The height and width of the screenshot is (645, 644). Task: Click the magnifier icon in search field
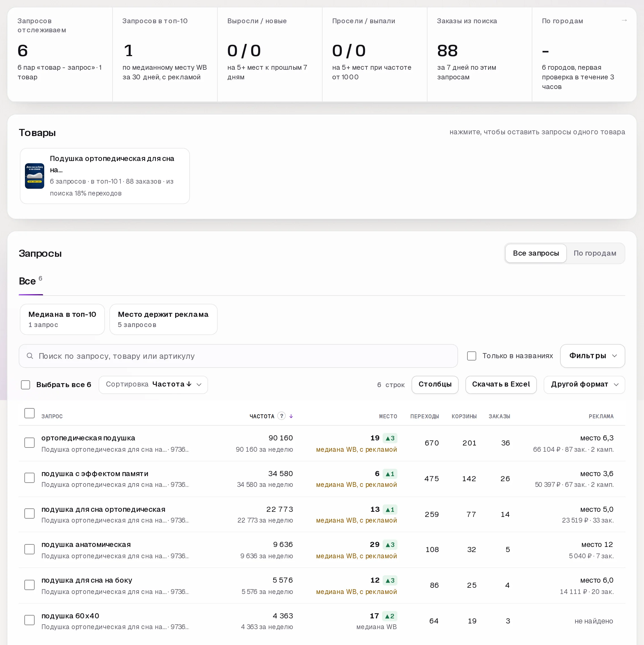tap(30, 356)
